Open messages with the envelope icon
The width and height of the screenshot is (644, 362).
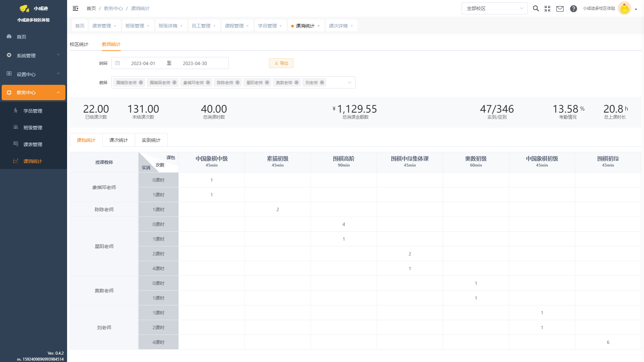[560, 9]
